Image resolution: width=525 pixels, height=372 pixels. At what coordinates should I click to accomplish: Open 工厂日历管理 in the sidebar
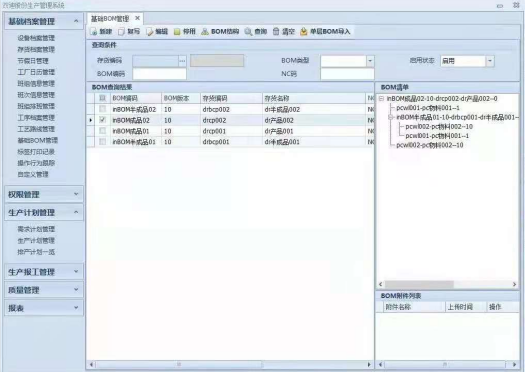[x=36, y=72]
